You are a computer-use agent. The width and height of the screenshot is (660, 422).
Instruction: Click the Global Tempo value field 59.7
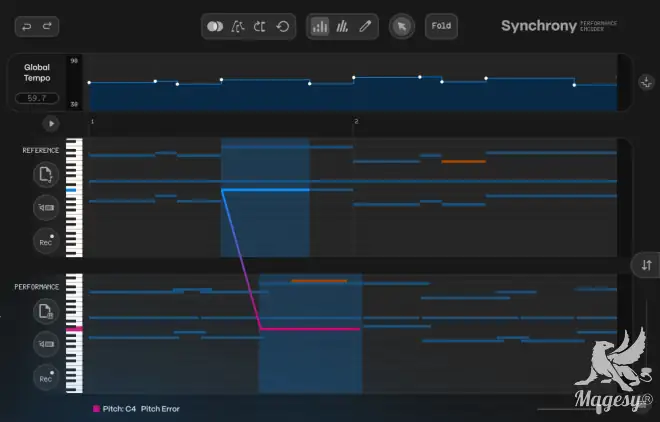(x=36, y=98)
